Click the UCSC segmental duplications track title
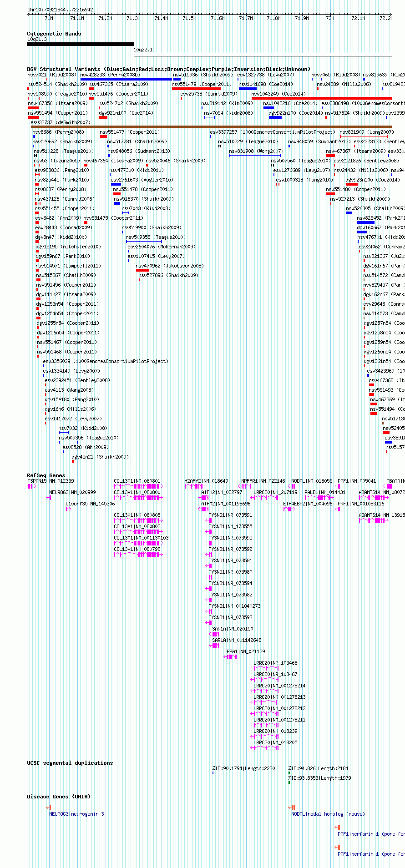This screenshot has width=405, height=868. [x=70, y=763]
